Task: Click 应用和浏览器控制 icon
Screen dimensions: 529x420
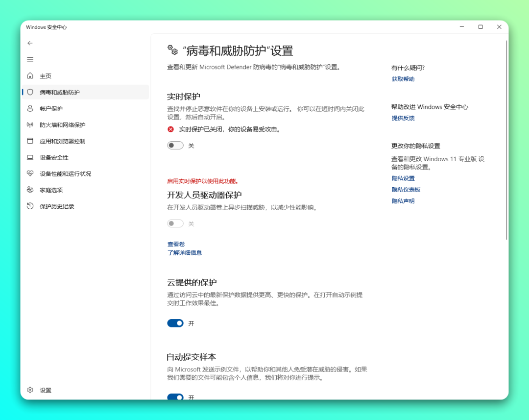Action: tap(30, 141)
